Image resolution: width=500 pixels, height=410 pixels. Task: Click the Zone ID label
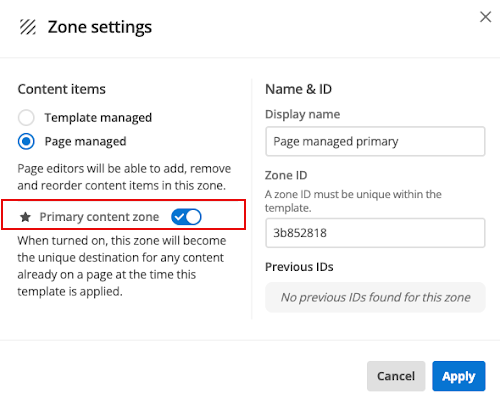(286, 175)
